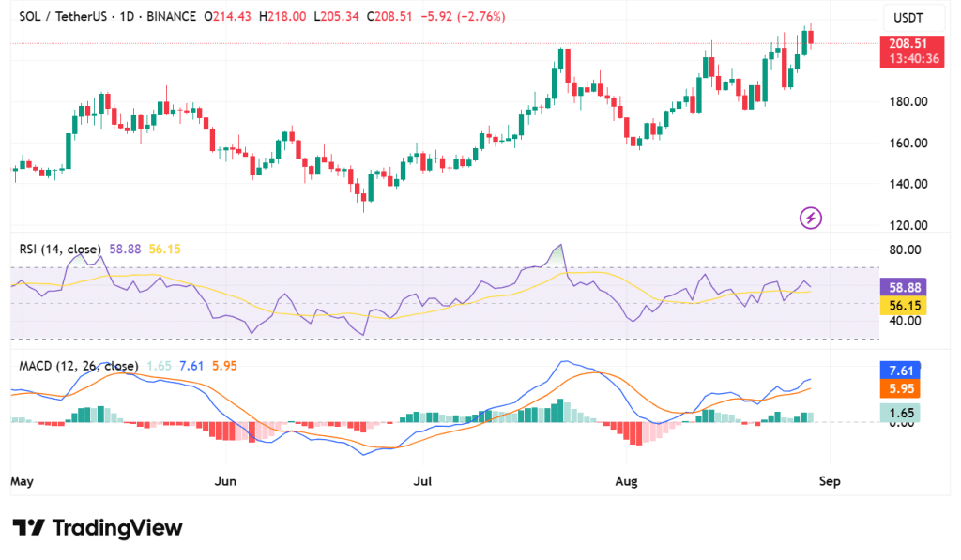Click the TradingView logo icon
This screenshot has height=560, width=961.
click(x=29, y=528)
